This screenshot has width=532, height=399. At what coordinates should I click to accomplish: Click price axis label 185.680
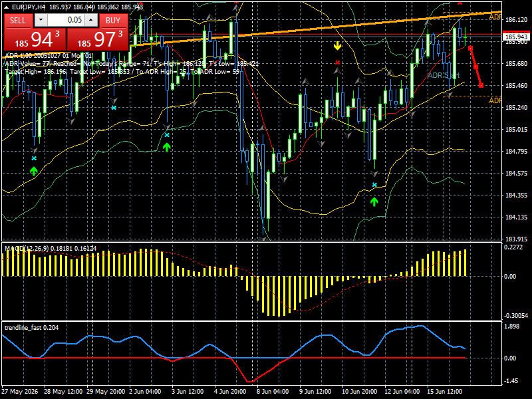[517, 63]
